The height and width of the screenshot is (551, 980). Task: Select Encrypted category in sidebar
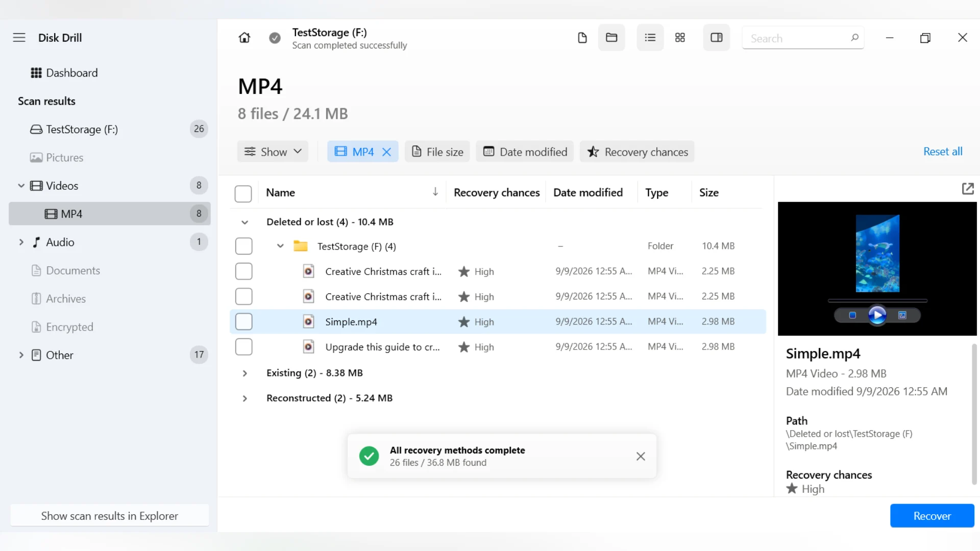109,327
